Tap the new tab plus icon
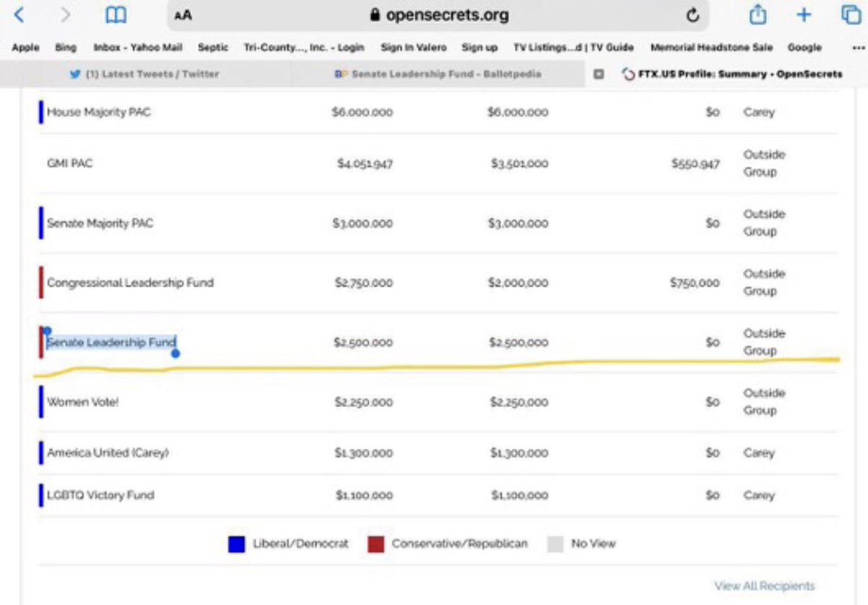This screenshot has width=868, height=605. pos(804,15)
